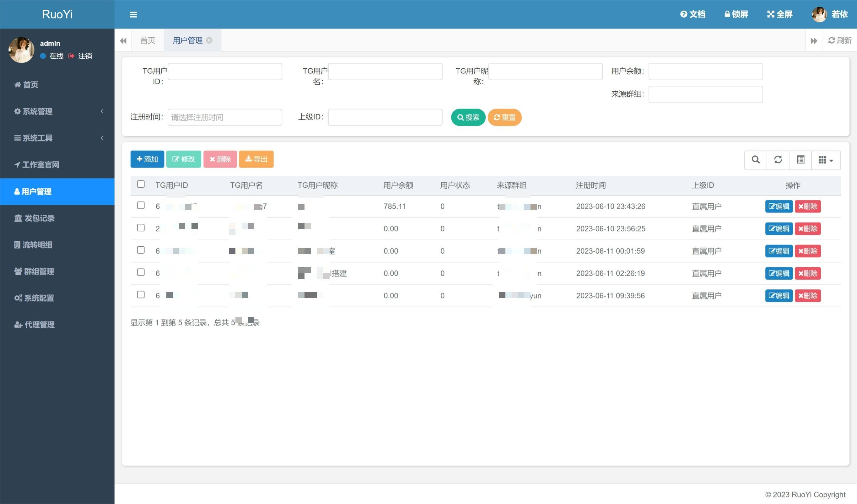Open the columns dropdown in table toolbar
The width and height of the screenshot is (857, 504).
(825, 160)
